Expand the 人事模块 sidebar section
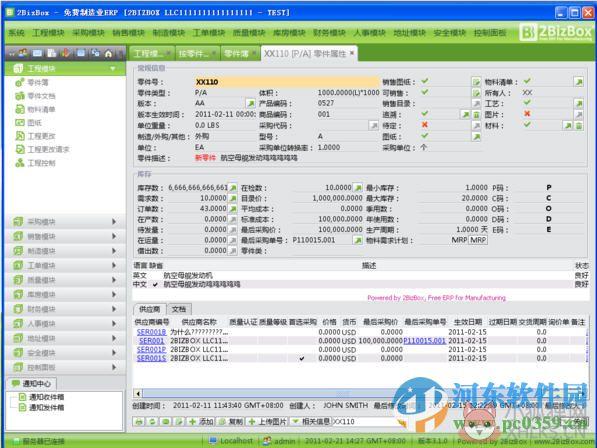 tap(65, 324)
